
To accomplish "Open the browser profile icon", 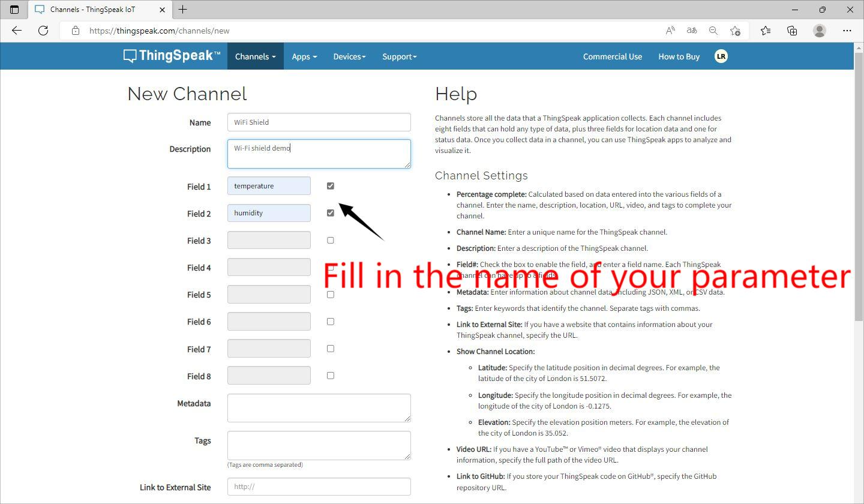I will [x=820, y=31].
